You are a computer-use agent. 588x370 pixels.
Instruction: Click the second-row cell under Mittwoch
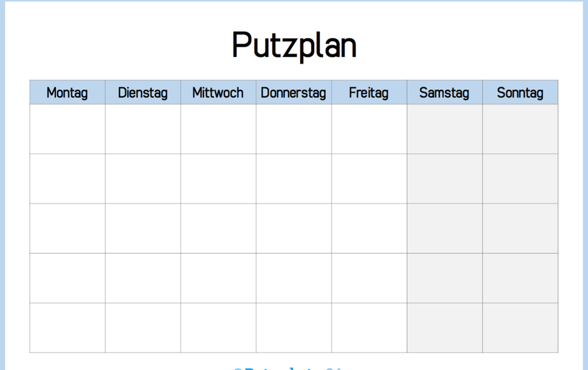[218, 179]
